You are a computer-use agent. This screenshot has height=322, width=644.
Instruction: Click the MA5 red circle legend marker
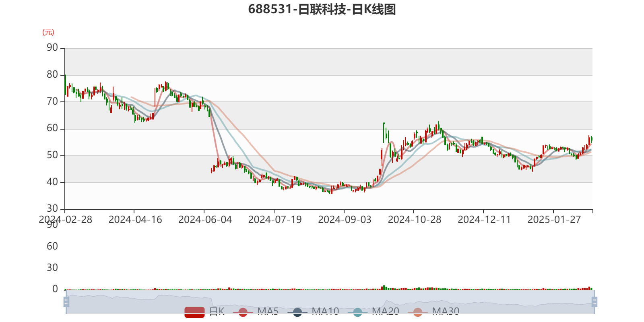[x=243, y=312]
